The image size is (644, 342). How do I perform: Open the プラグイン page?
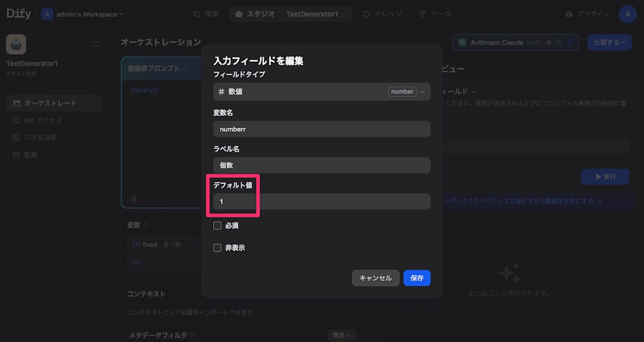pyautogui.click(x=587, y=14)
